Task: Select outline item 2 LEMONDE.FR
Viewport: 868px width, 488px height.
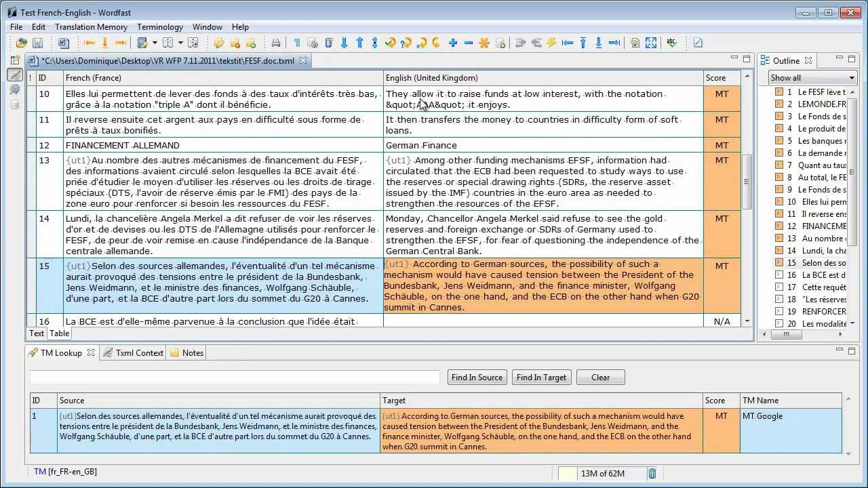Action: 810,104
